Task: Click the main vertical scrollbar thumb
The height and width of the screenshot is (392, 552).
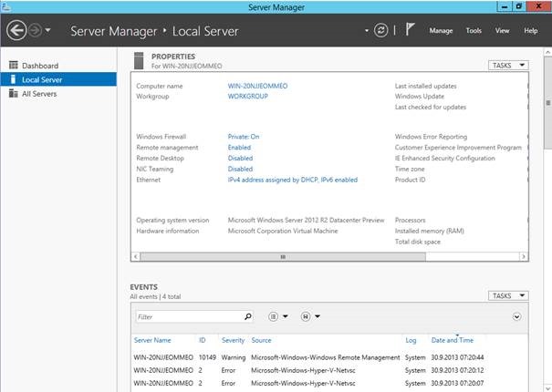Action: point(547,103)
